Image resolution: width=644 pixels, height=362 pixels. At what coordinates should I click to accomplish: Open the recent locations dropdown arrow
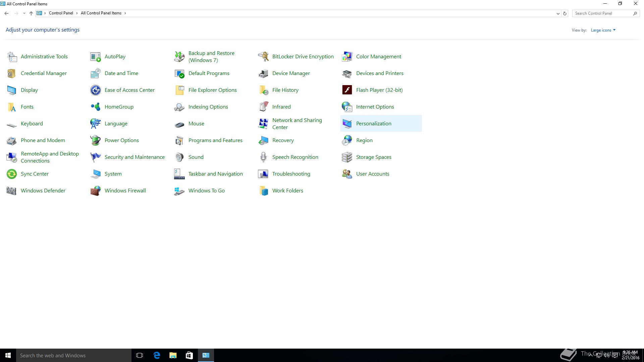[24, 13]
